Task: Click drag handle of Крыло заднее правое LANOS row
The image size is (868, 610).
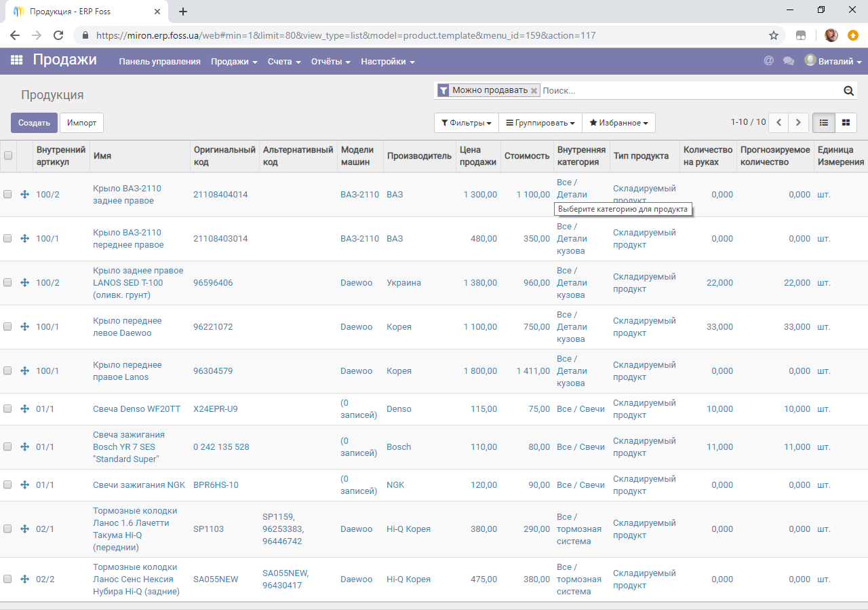Action: (25, 282)
